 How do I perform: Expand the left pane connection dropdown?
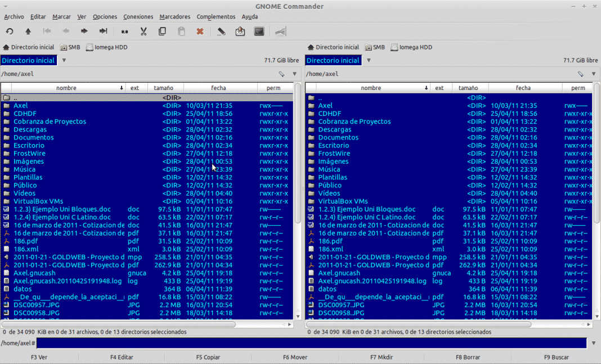tap(64, 61)
